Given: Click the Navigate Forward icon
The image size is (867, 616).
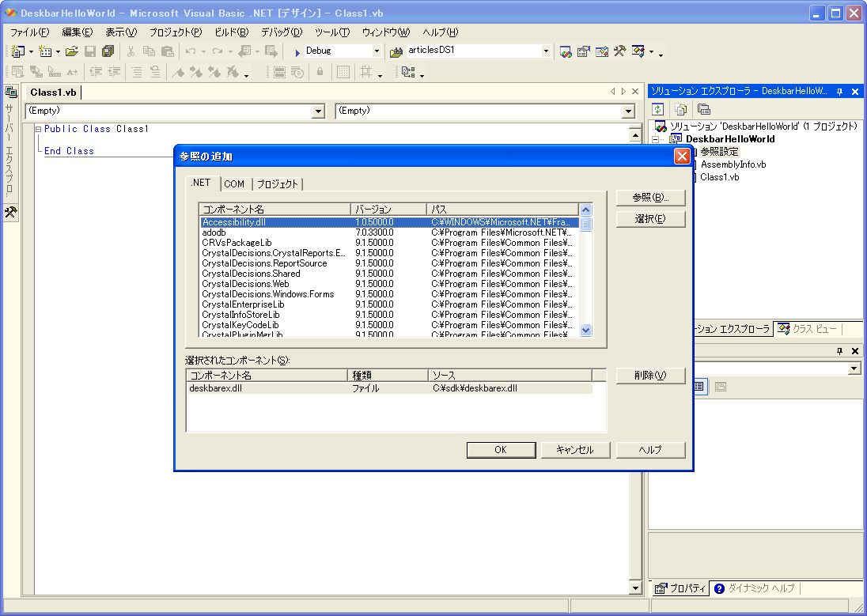Looking at the screenshot, I should coord(271,51).
